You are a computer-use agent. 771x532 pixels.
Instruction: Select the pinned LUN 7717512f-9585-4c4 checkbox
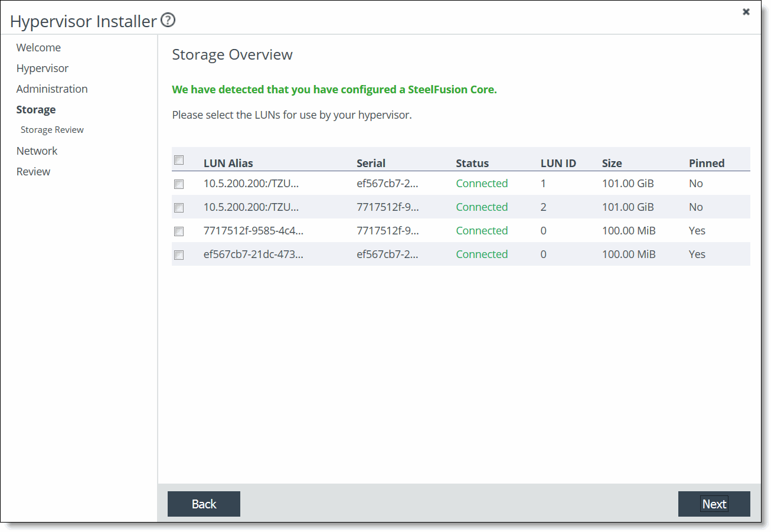pos(179,231)
